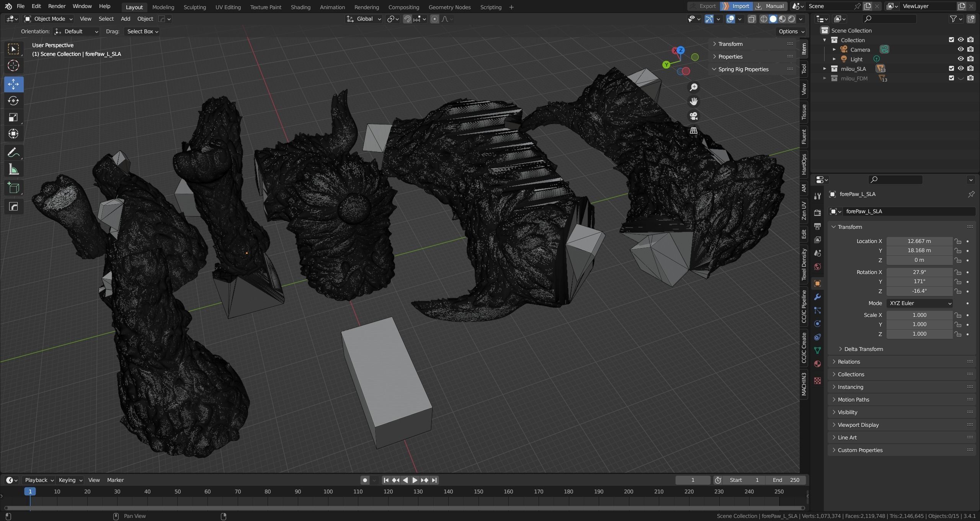Viewport: 980px width, 521px height.
Task: Click the Location X value field
Action: pos(919,241)
